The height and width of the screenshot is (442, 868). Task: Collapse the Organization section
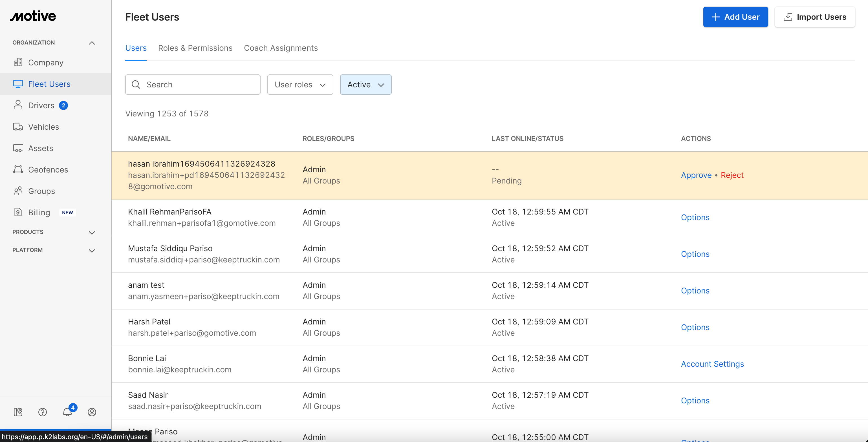(x=92, y=43)
